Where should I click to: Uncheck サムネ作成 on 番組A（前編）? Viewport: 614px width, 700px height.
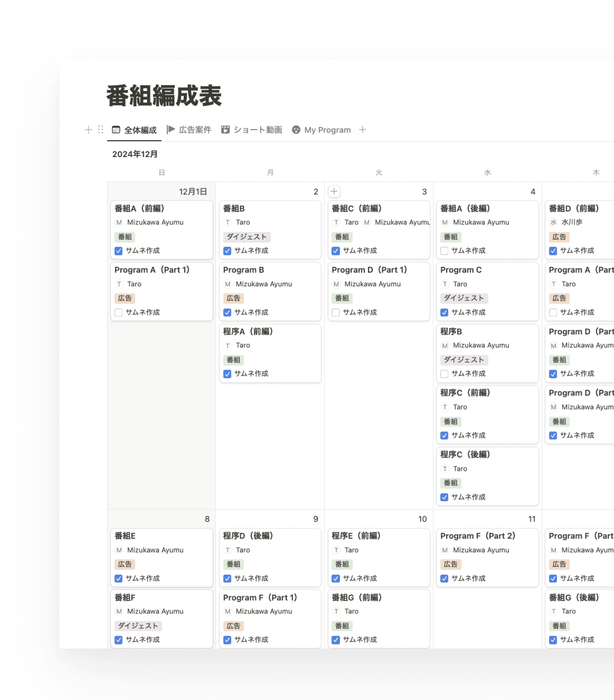tap(118, 251)
